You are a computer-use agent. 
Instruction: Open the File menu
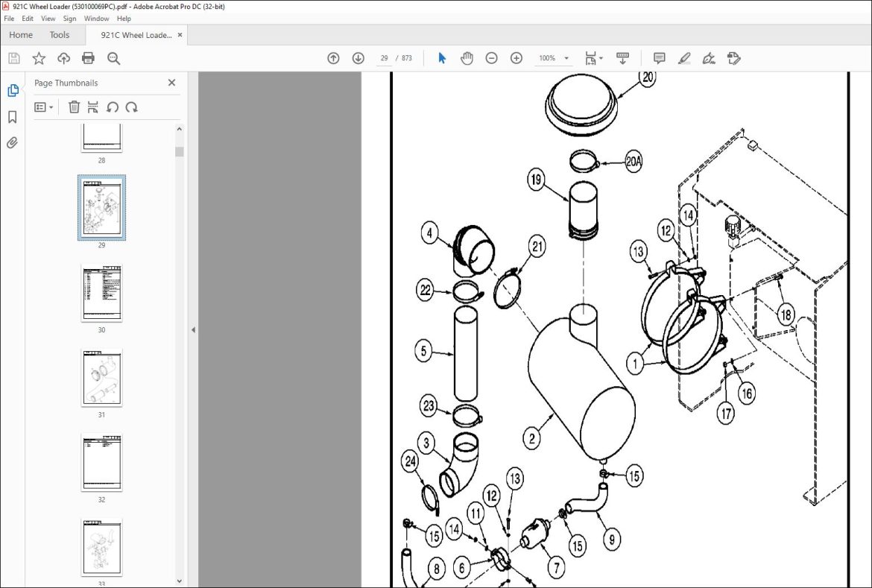click(x=9, y=19)
